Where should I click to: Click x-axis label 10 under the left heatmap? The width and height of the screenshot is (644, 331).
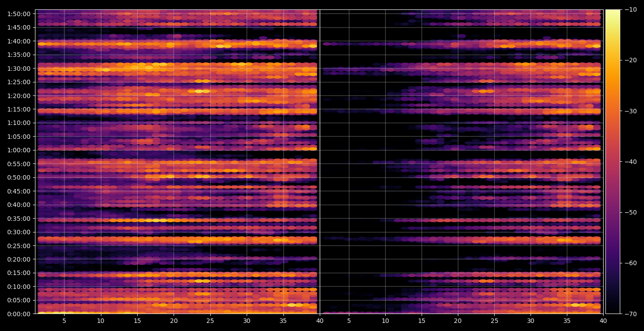(x=100, y=321)
